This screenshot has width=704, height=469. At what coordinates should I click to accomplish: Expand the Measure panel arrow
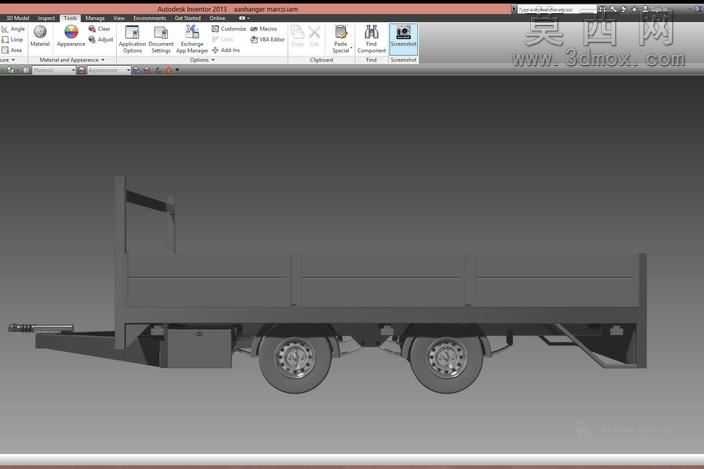point(13,60)
